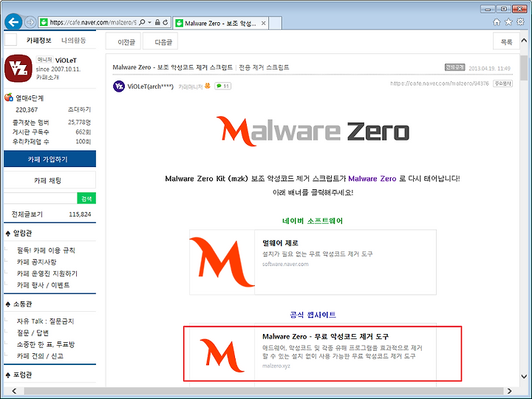The height and width of the screenshot is (399, 532).
Task: Click the 목록 list button
Action: click(506, 41)
